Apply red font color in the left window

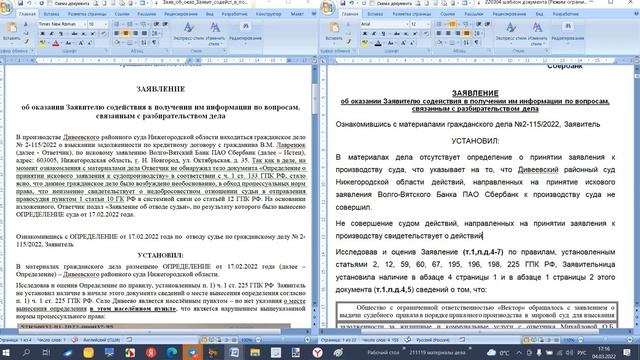click(56, 42)
